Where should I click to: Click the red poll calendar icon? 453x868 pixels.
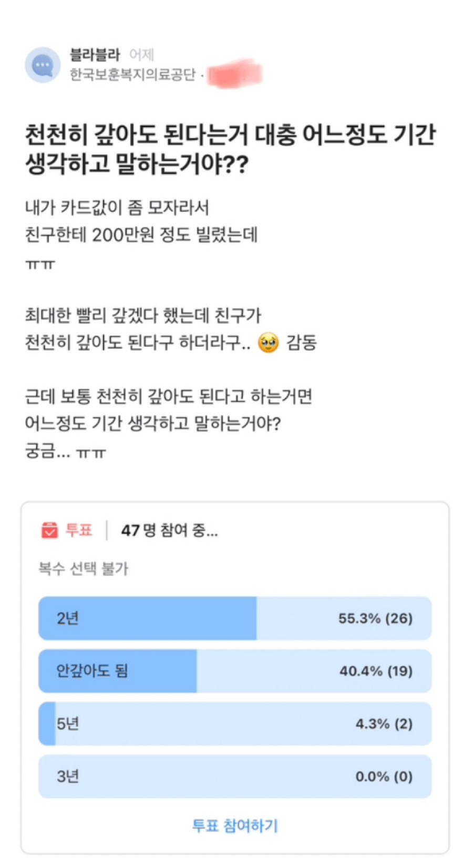49,530
